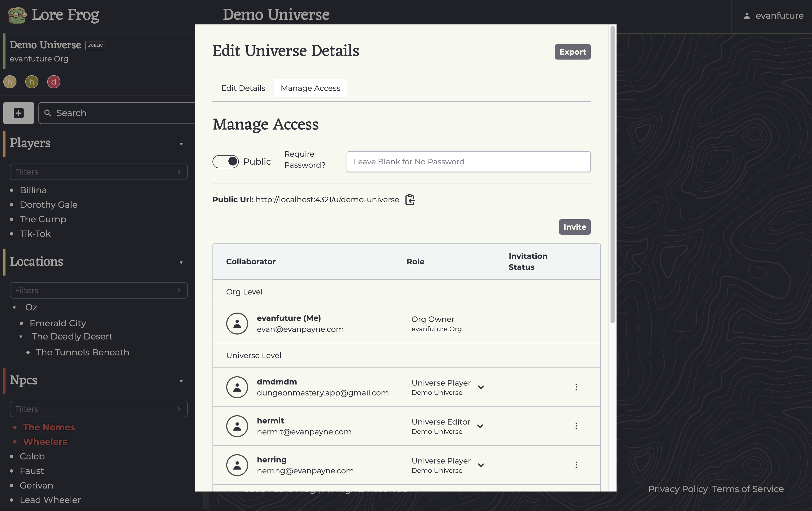Select the Manage Access tab
Screen dimensions: 812x511
310,88
